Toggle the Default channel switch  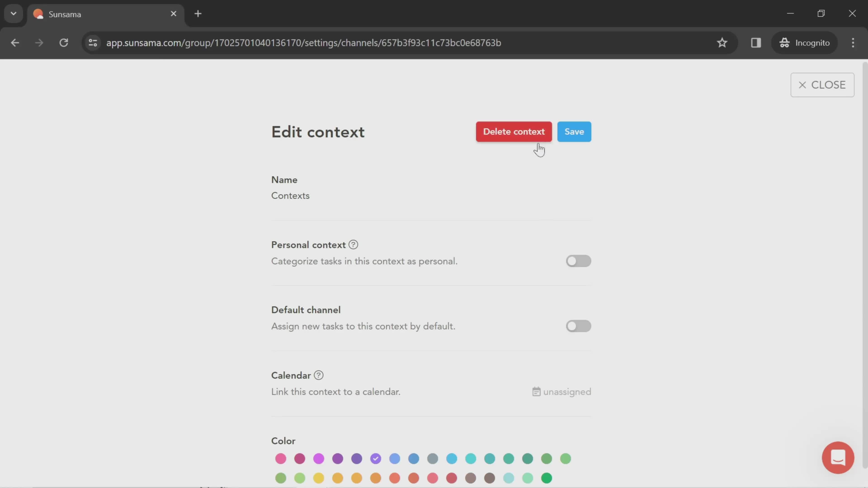(x=578, y=326)
